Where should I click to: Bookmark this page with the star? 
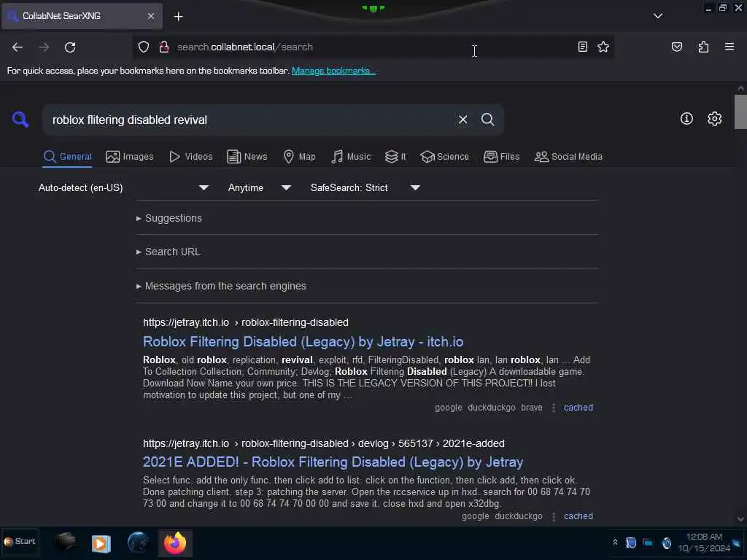pyautogui.click(x=603, y=47)
